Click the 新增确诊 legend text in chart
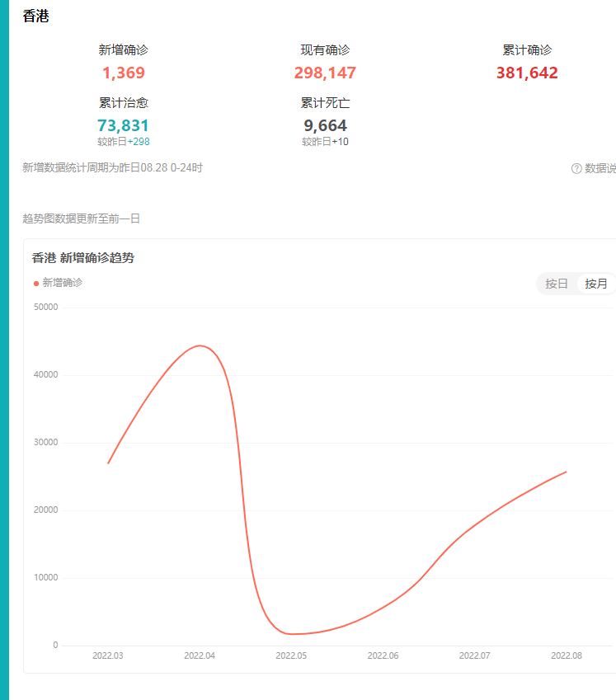Screen dimensions: 616x700 63,283
